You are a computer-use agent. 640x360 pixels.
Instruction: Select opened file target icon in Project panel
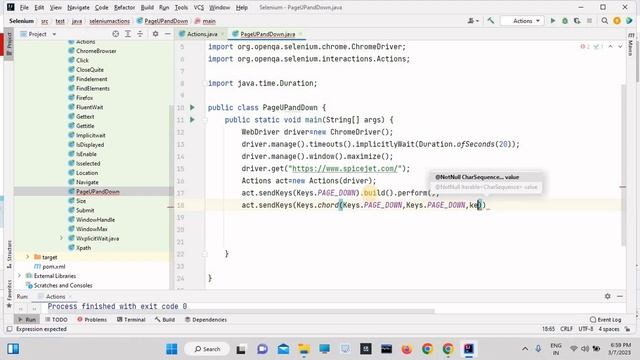[116, 34]
